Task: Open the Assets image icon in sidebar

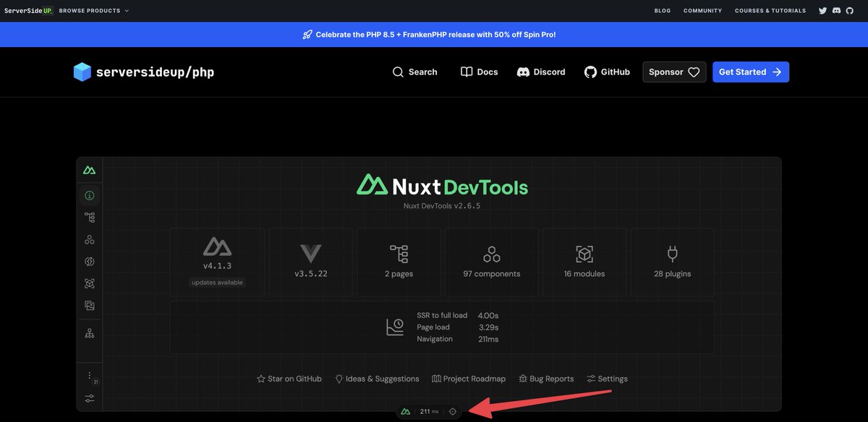Action: point(90,306)
